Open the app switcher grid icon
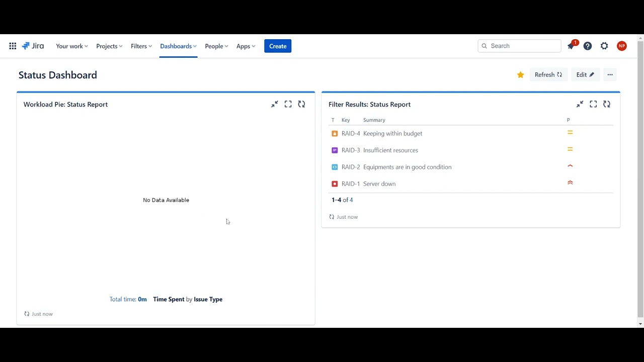This screenshot has height=362, width=644. pos(13,46)
